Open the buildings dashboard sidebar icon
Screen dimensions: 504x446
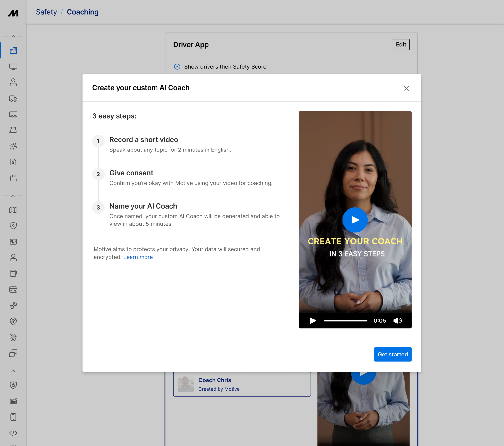(13, 51)
